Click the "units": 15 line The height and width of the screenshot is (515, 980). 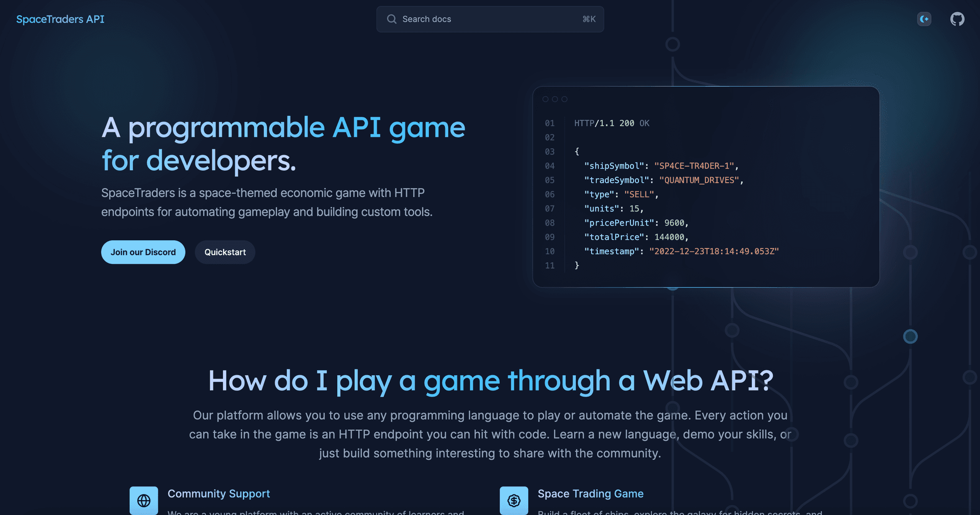(614, 209)
